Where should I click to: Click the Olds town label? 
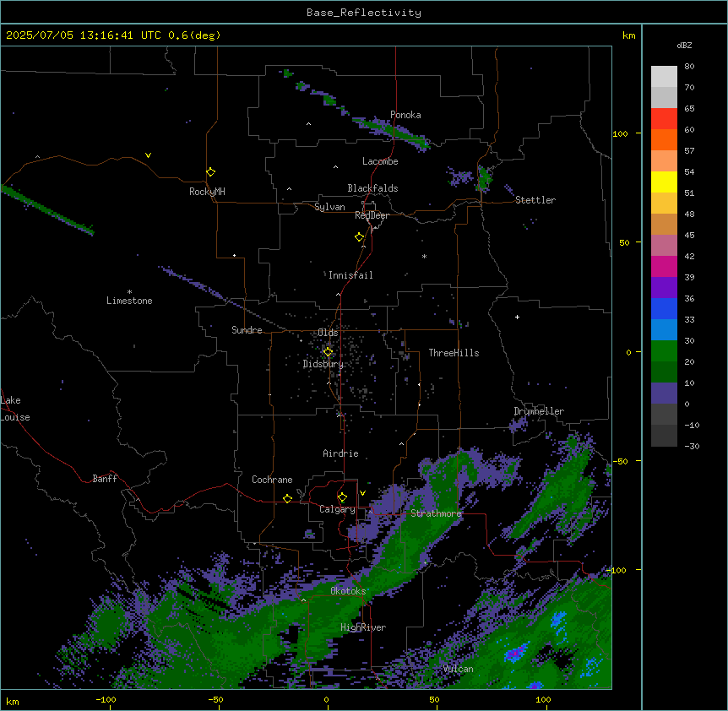[x=328, y=333]
